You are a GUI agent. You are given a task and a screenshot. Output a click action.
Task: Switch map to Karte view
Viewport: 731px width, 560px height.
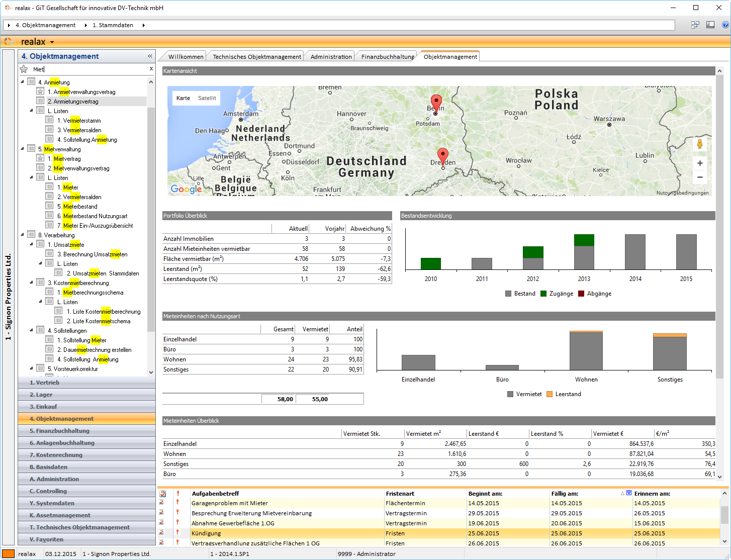click(x=183, y=98)
